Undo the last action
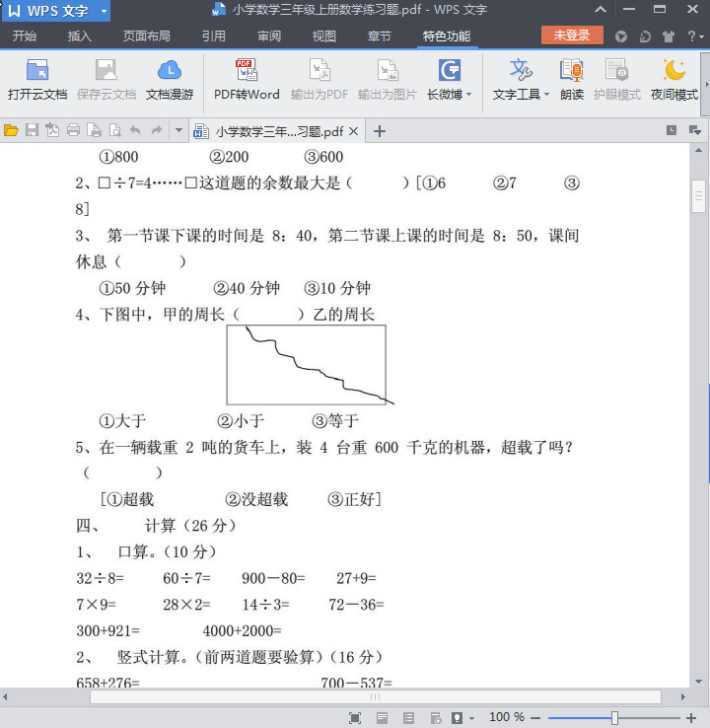 tap(135, 130)
